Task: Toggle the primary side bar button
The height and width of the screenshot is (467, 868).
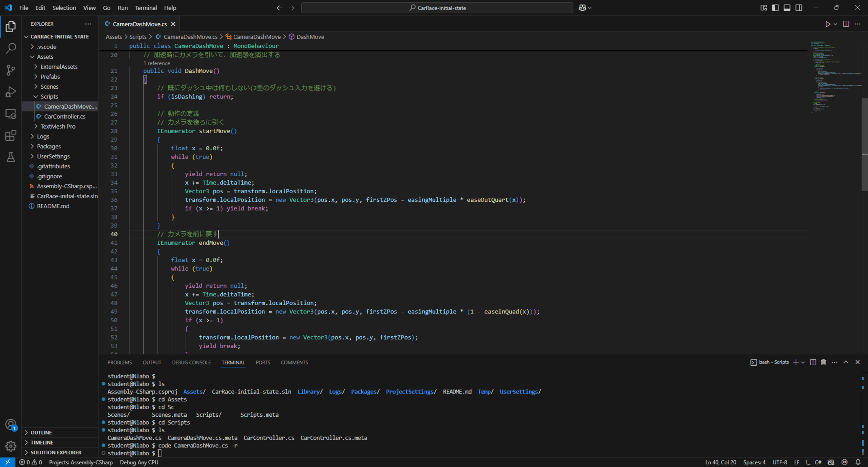Action: coord(775,8)
